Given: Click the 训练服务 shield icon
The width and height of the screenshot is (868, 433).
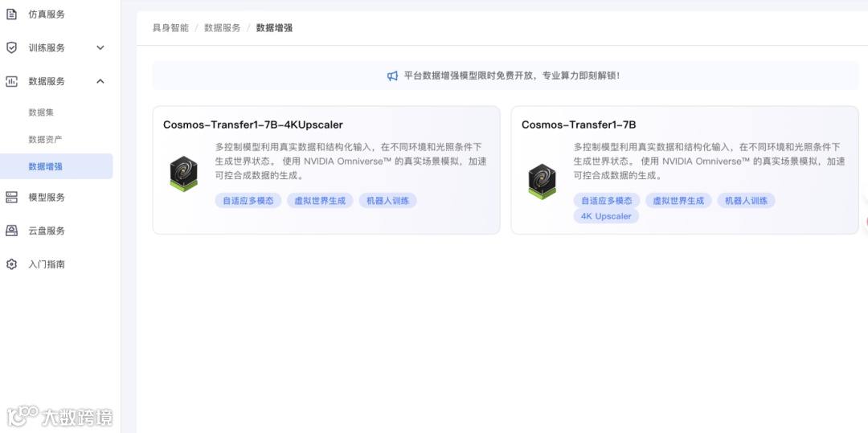Looking at the screenshot, I should 11,47.
